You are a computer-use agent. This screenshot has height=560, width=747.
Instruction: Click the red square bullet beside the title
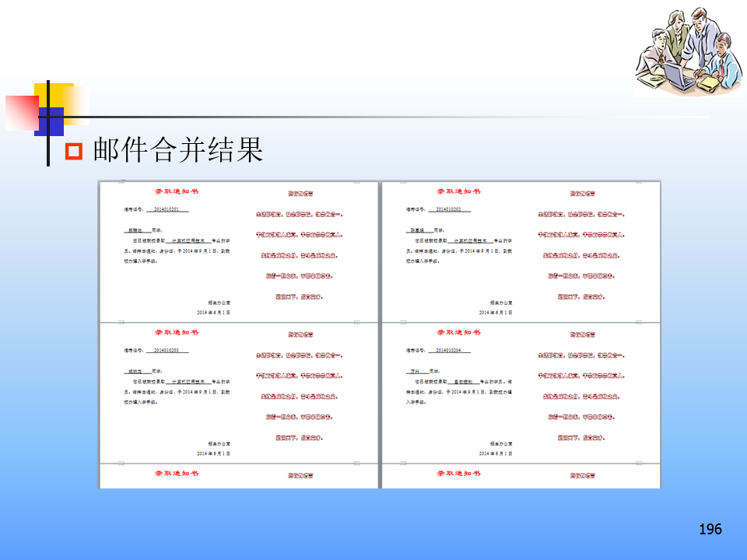74,152
